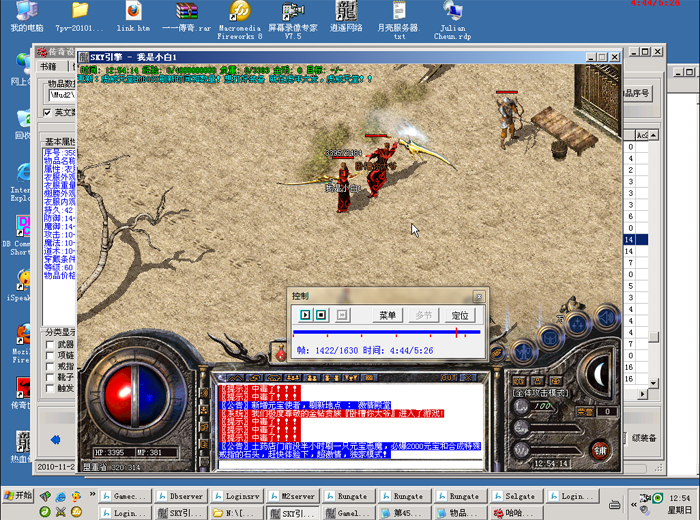Viewport: 700px width, 520px height.
Task: Open the link.htm desktop file
Action: 133,17
